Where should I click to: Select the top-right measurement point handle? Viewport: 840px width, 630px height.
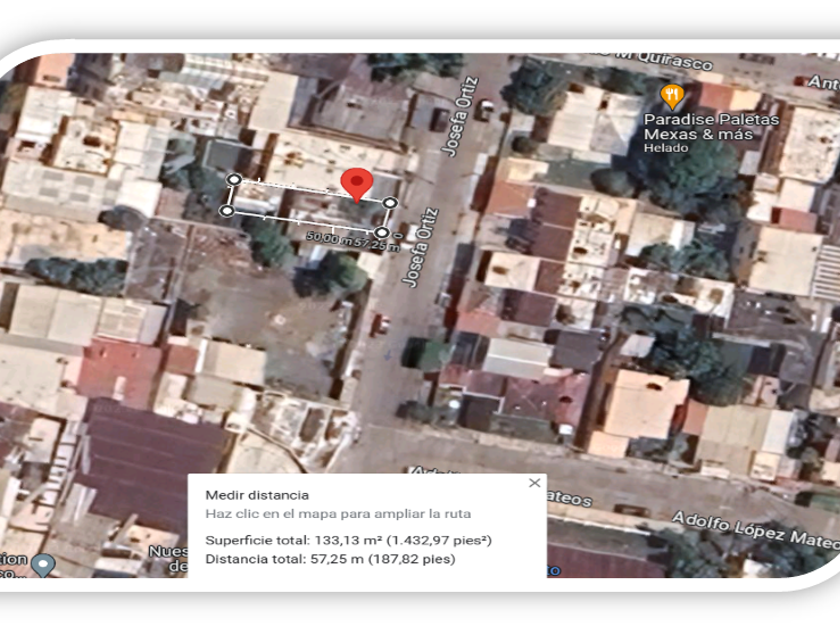pyautogui.click(x=390, y=203)
